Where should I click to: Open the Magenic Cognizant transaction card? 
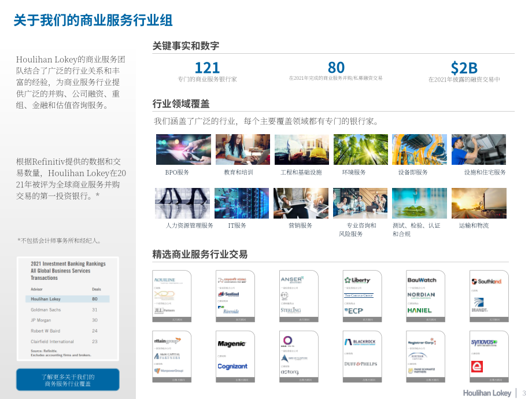(x=235, y=357)
